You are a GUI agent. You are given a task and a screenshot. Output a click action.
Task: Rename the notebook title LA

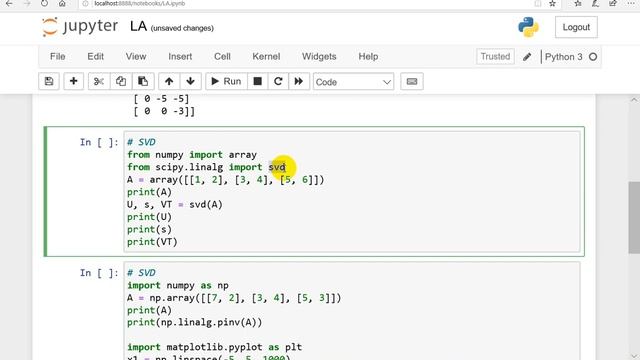pos(138,27)
